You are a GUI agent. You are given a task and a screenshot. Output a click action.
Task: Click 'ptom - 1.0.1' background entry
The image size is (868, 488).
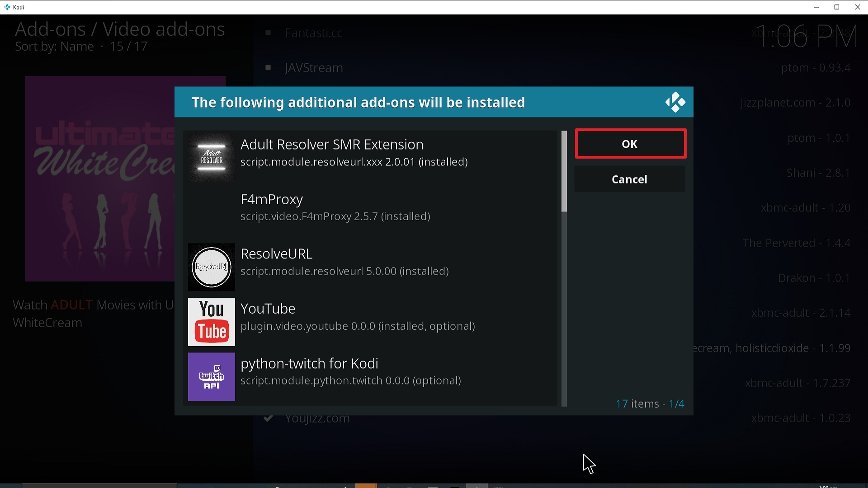coord(819,138)
